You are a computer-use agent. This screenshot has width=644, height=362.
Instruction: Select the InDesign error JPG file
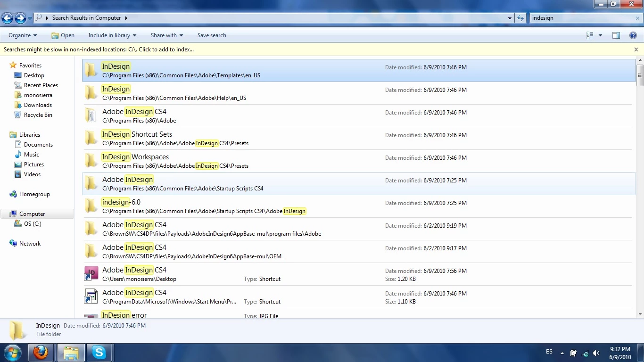click(x=359, y=314)
